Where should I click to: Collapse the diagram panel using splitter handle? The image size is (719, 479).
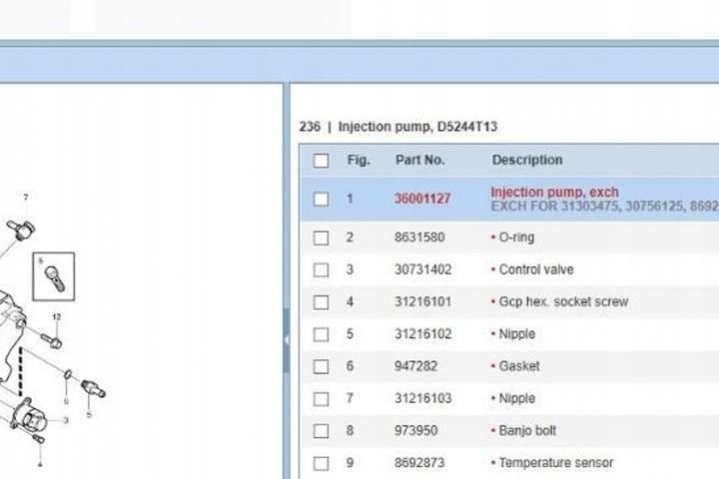pos(287,340)
